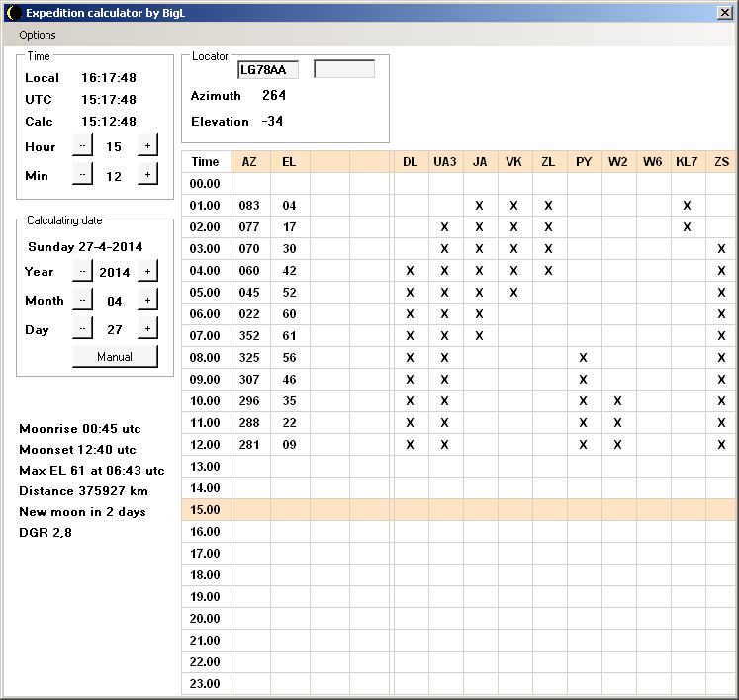Increase the Year value
The height and width of the screenshot is (700, 739).
click(147, 272)
